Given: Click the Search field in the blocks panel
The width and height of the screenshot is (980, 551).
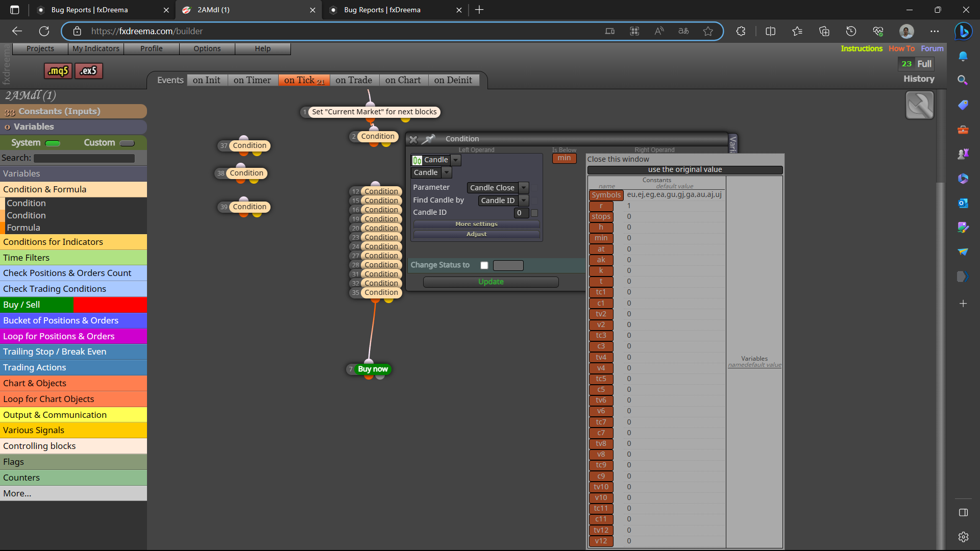Looking at the screenshot, I should 84,158.
